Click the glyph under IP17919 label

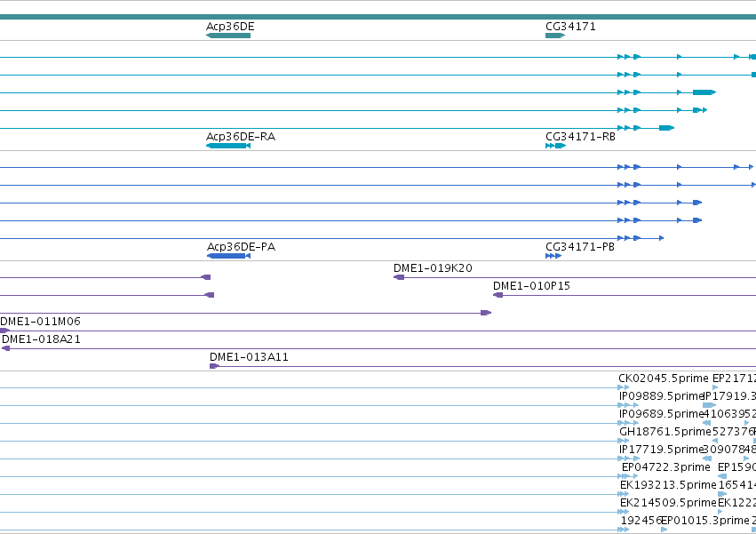point(709,405)
